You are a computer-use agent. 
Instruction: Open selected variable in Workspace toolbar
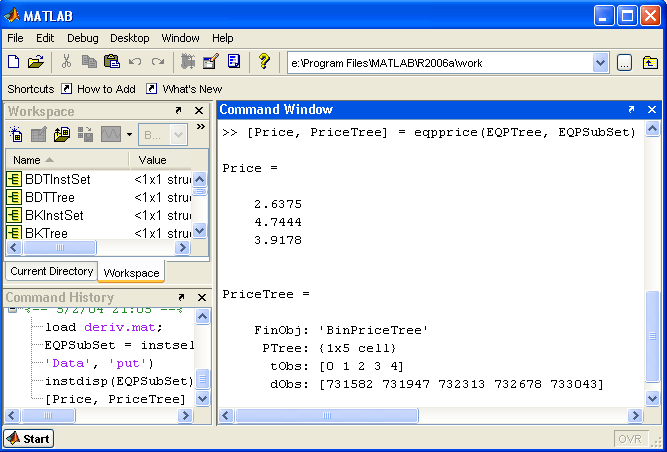point(39,134)
